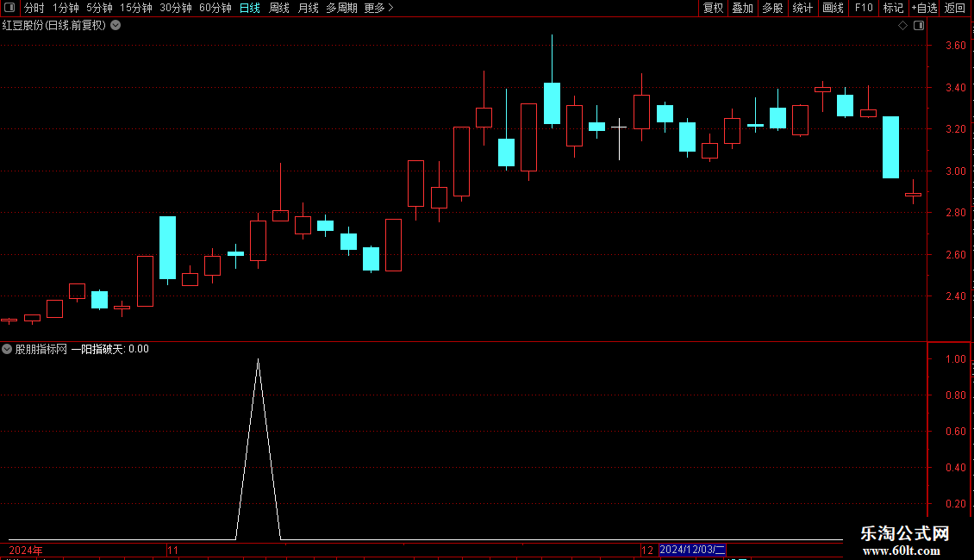The width and height of the screenshot is (974, 560).
Task: Add stock via +自选 button
Action: tap(924, 8)
